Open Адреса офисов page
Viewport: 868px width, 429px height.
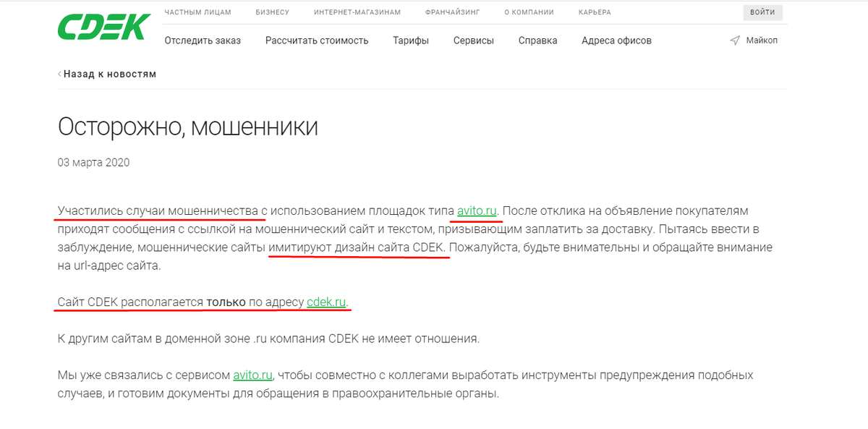pos(616,41)
